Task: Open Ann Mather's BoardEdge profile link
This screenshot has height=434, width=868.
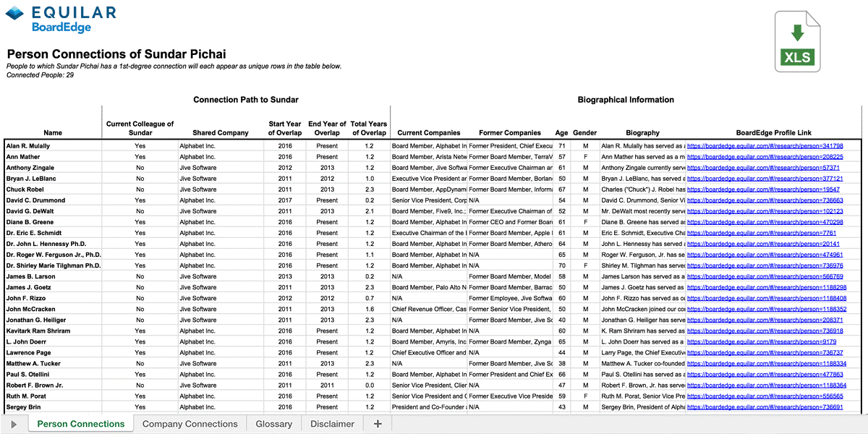Action: (x=765, y=157)
